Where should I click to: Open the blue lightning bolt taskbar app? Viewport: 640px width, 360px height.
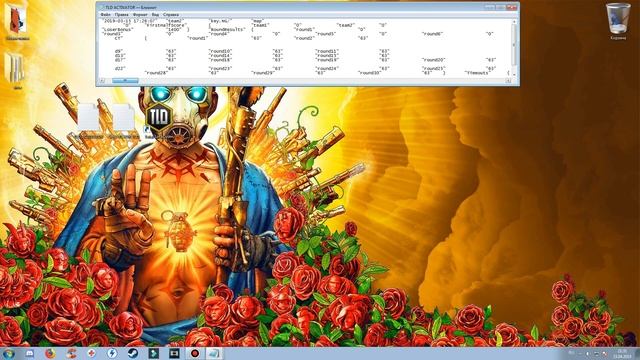pos(112,353)
